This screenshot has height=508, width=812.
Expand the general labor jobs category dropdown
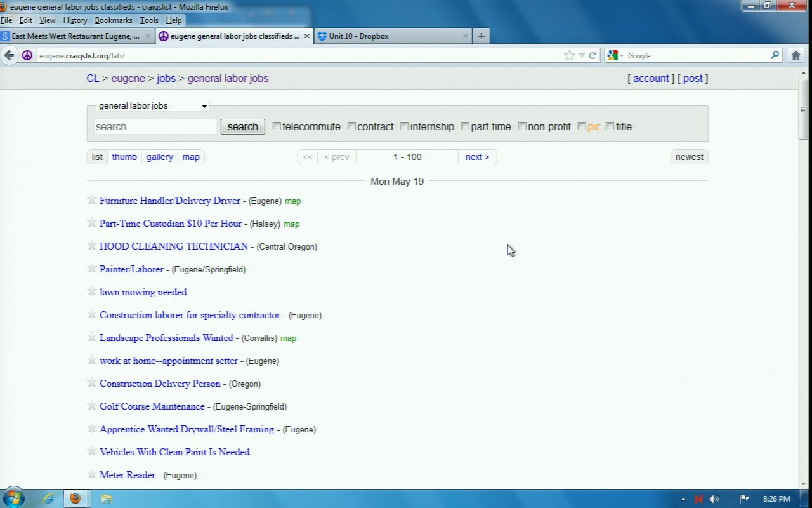point(152,106)
